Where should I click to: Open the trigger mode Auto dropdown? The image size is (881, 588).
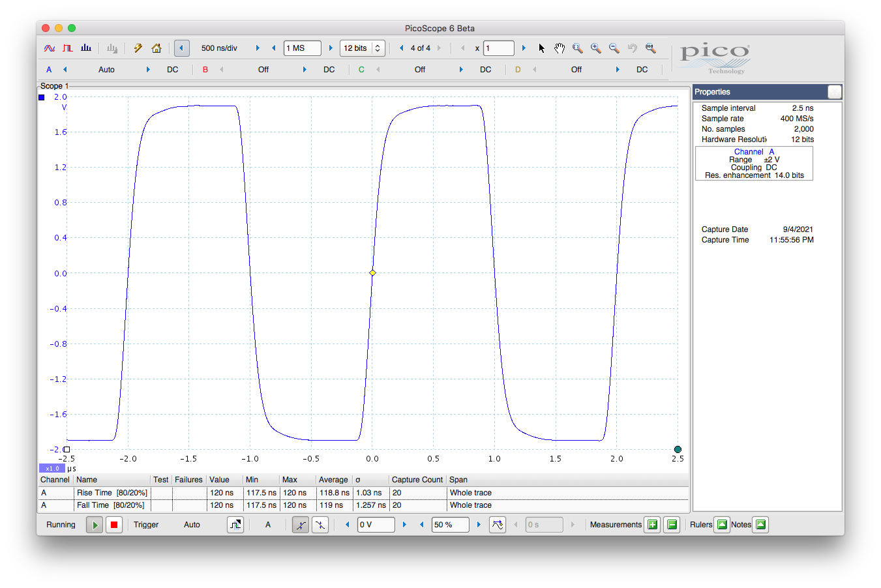(192, 525)
